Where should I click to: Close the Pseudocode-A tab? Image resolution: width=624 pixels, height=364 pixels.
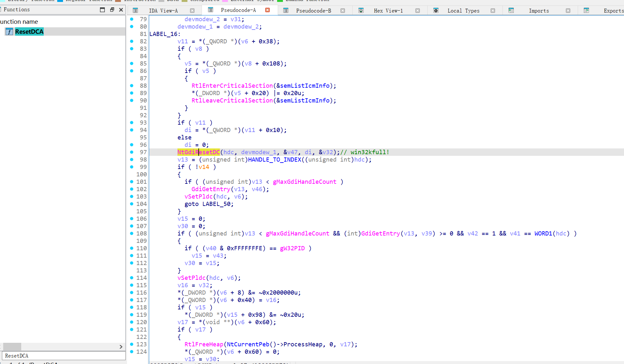[267, 10]
